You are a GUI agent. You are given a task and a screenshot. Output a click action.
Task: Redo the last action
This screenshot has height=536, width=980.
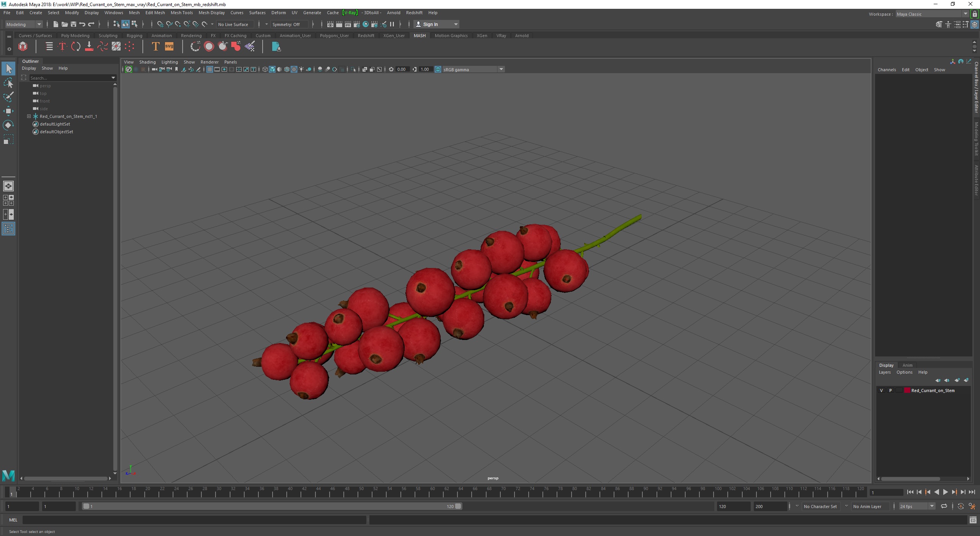pyautogui.click(x=91, y=24)
